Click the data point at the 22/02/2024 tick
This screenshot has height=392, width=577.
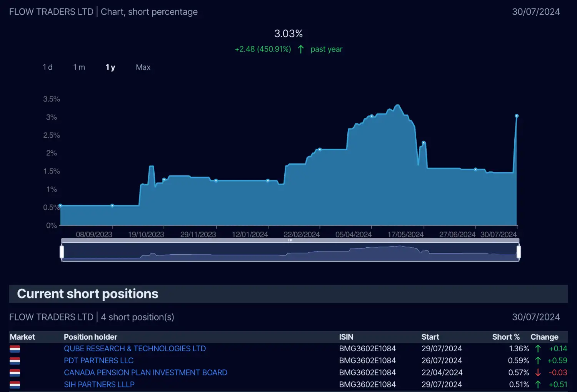320,150
